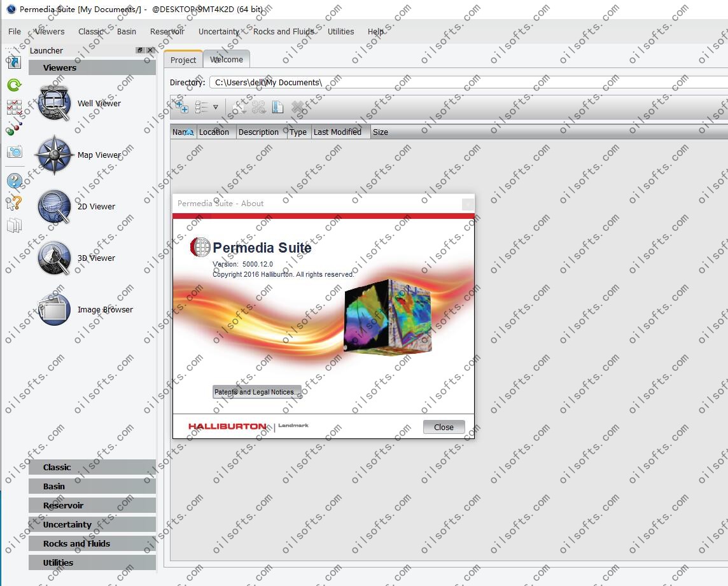This screenshot has height=586, width=728.
Task: Expand the Rocks and Fluids launcher section
Action: click(x=92, y=543)
